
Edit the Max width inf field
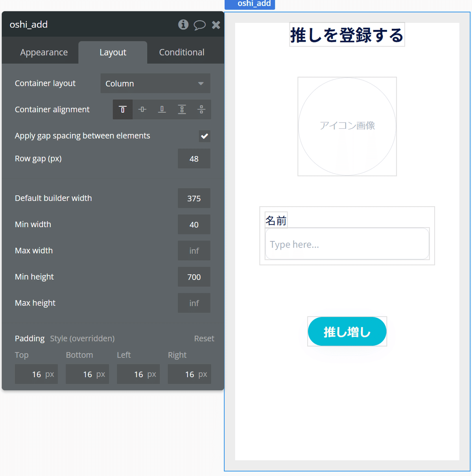tap(194, 251)
